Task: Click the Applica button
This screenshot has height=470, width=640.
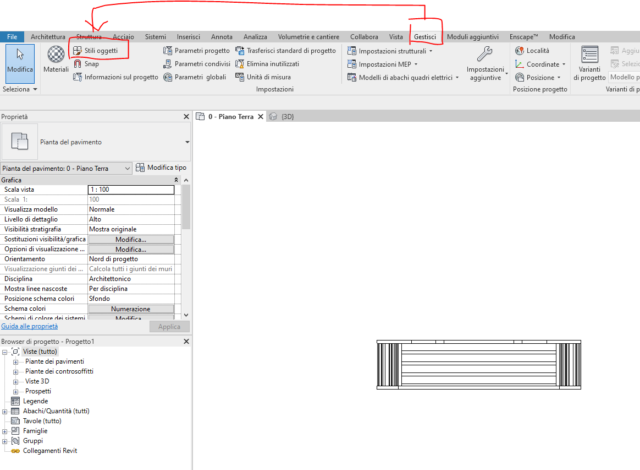Action: (169, 327)
